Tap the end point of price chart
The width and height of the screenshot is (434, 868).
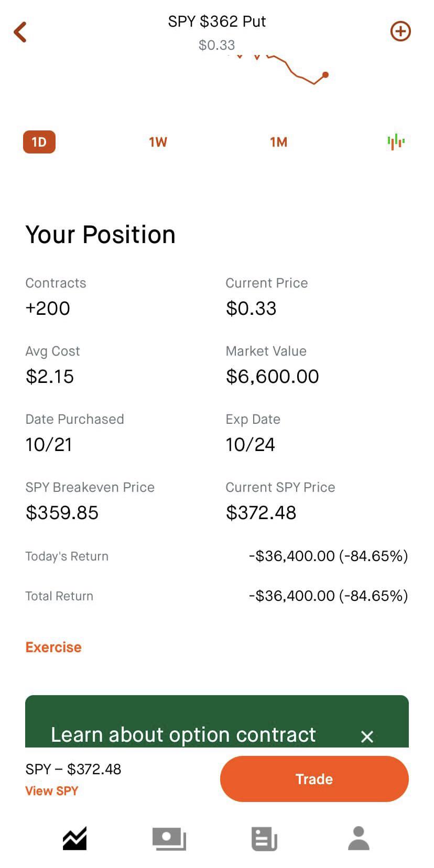tap(325, 75)
